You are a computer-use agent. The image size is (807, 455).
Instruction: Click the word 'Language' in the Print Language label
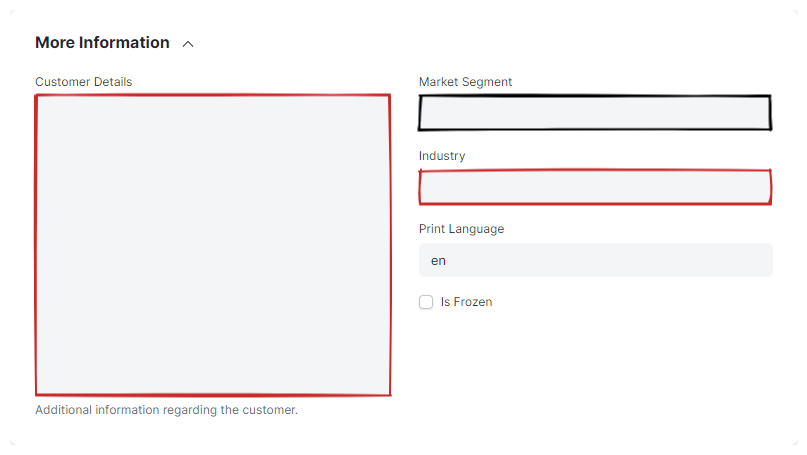coord(477,229)
